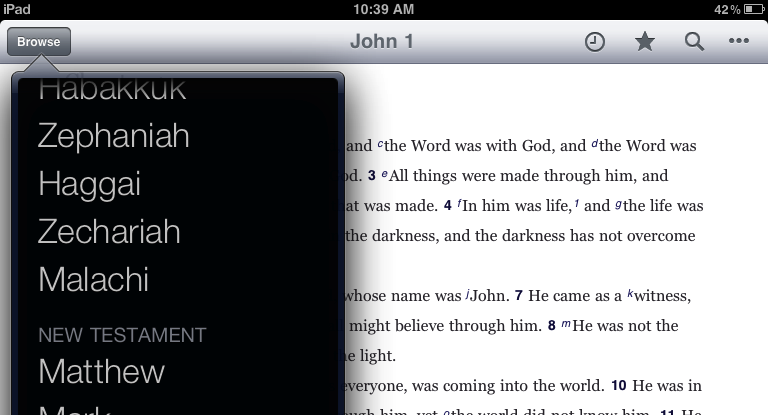Select the book of Malachi

93,280
